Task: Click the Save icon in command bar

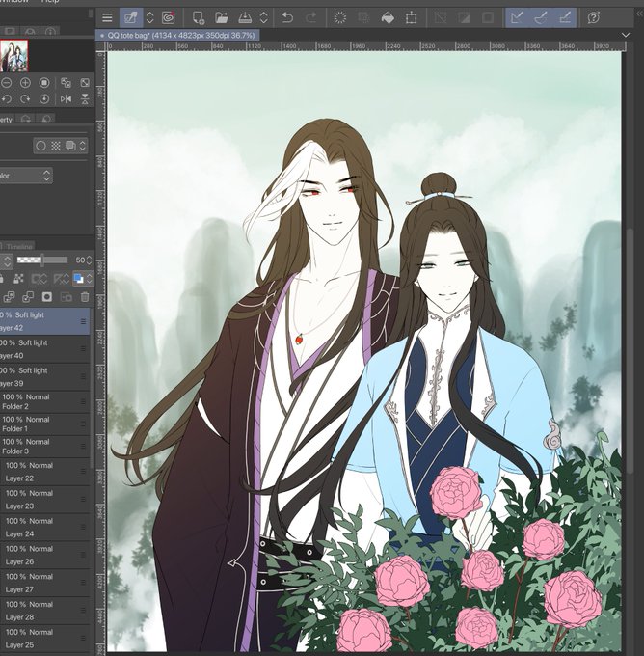Action: point(245,17)
